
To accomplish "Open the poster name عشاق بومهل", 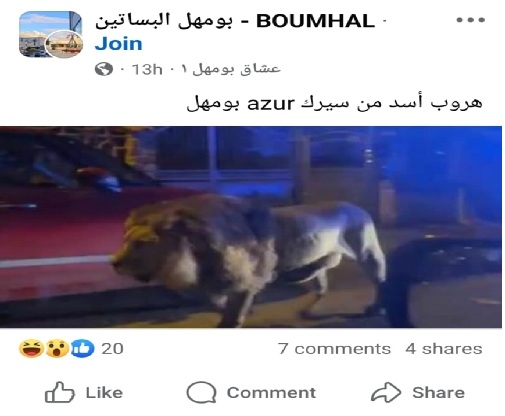I will pos(232,69).
